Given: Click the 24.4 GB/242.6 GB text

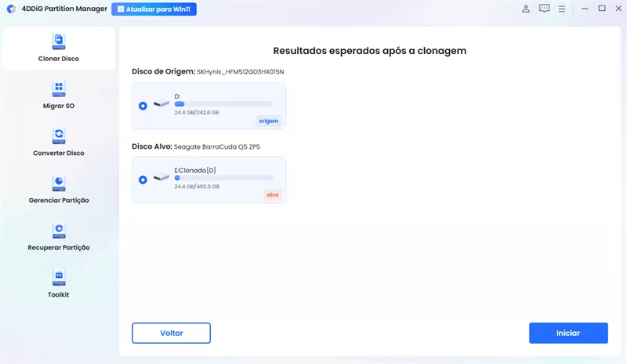Looking at the screenshot, I should (197, 113).
